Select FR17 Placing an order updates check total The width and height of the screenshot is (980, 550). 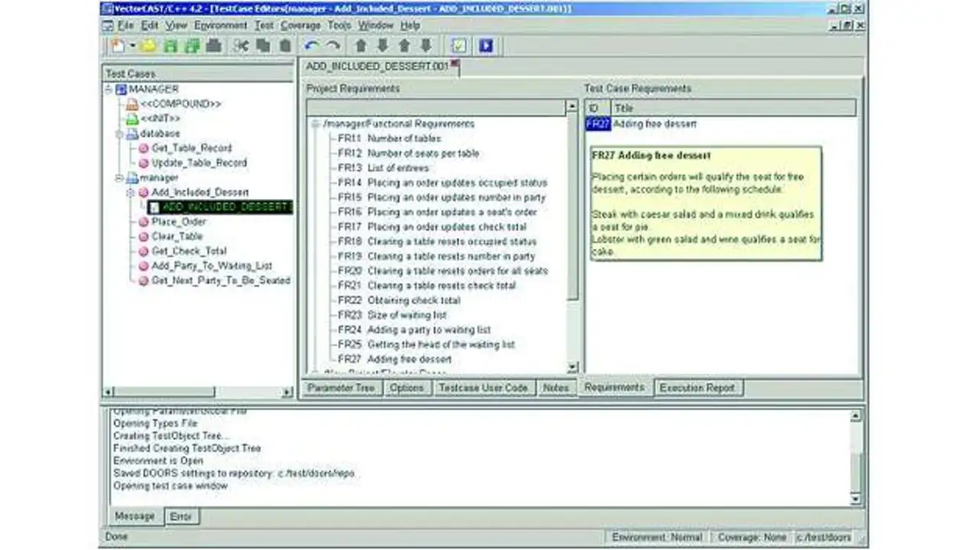coord(433,227)
